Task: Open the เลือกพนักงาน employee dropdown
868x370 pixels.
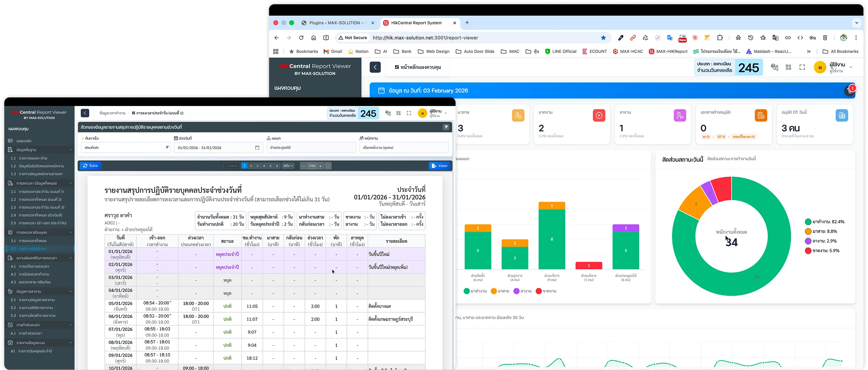Action: (404, 147)
